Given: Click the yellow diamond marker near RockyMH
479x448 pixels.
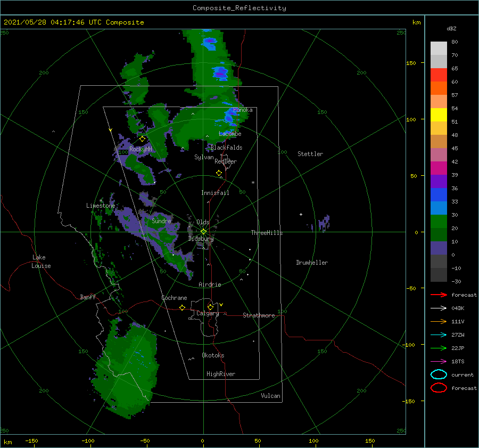Looking at the screenshot, I should pos(142,139).
